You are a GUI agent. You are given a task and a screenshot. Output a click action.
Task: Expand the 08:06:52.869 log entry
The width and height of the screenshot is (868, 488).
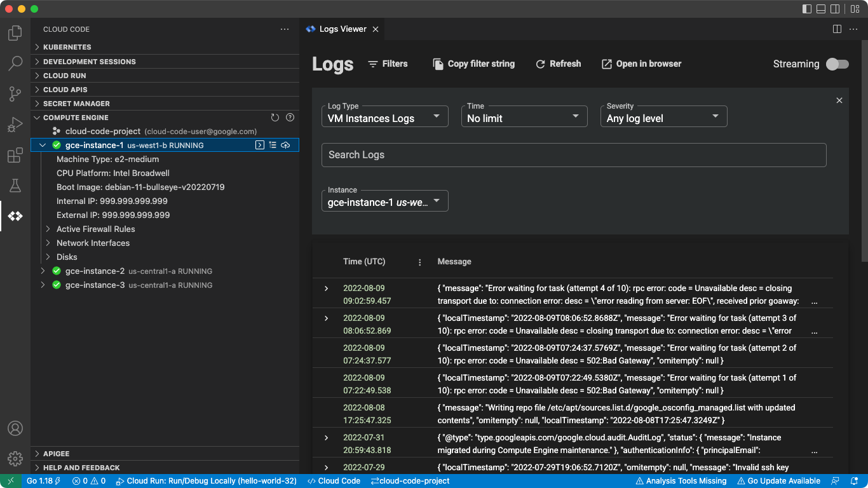point(327,318)
